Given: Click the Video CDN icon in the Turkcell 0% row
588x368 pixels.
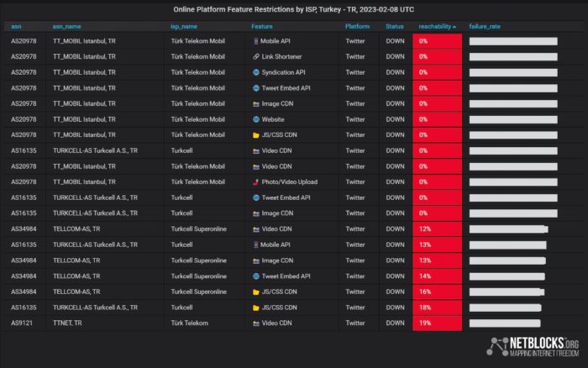Looking at the screenshot, I should 256,150.
